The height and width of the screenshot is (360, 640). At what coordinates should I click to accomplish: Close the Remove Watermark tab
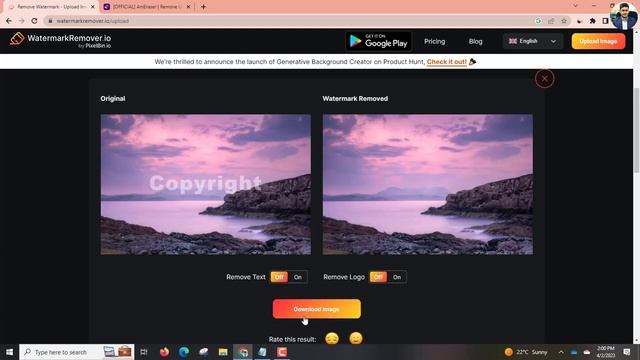pyautogui.click(x=93, y=7)
